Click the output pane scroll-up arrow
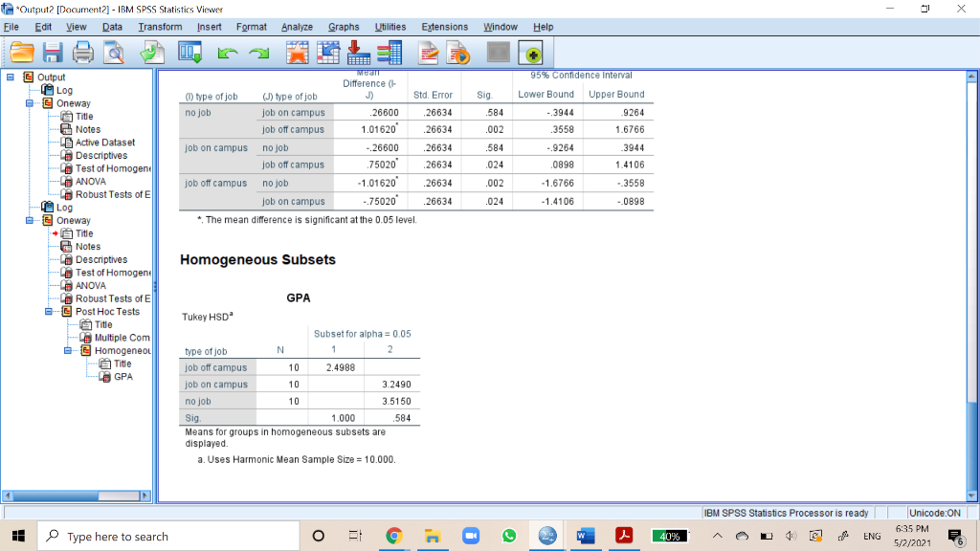The image size is (980, 551). (x=971, y=77)
